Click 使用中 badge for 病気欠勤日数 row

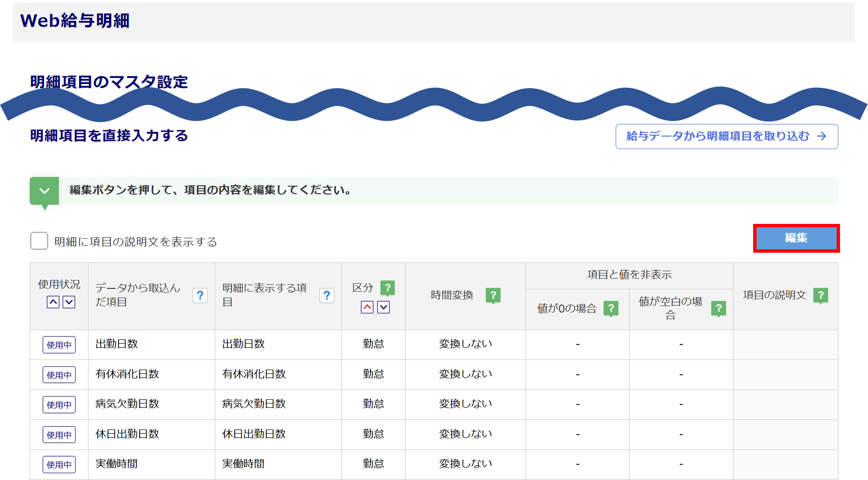[59, 405]
